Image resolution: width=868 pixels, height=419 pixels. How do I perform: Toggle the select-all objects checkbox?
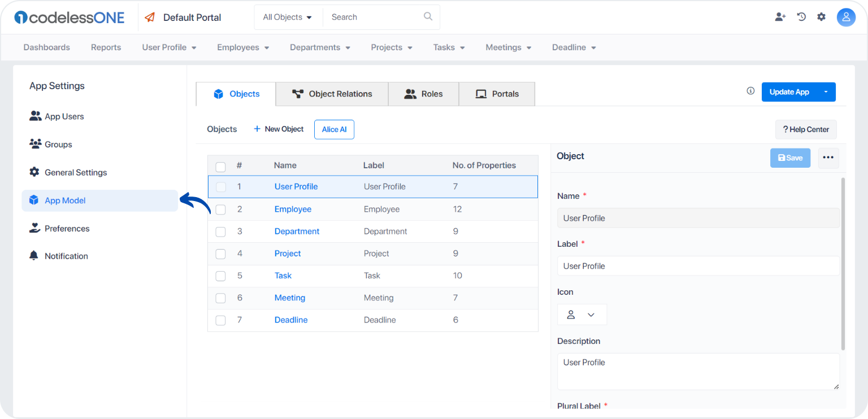tap(221, 167)
